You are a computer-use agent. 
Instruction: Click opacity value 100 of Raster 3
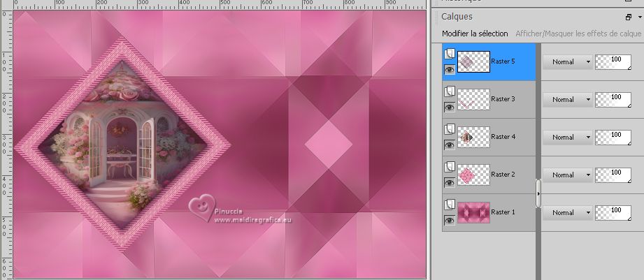[x=613, y=100]
